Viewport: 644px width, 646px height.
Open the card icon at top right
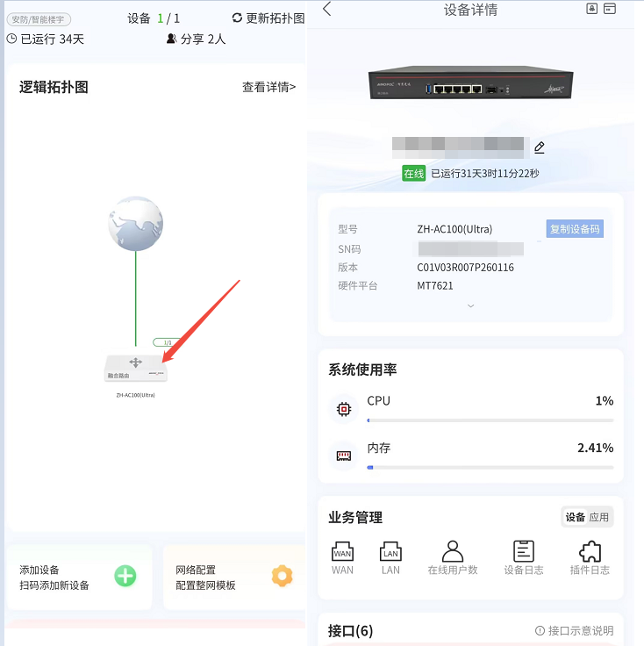pyautogui.click(x=610, y=9)
